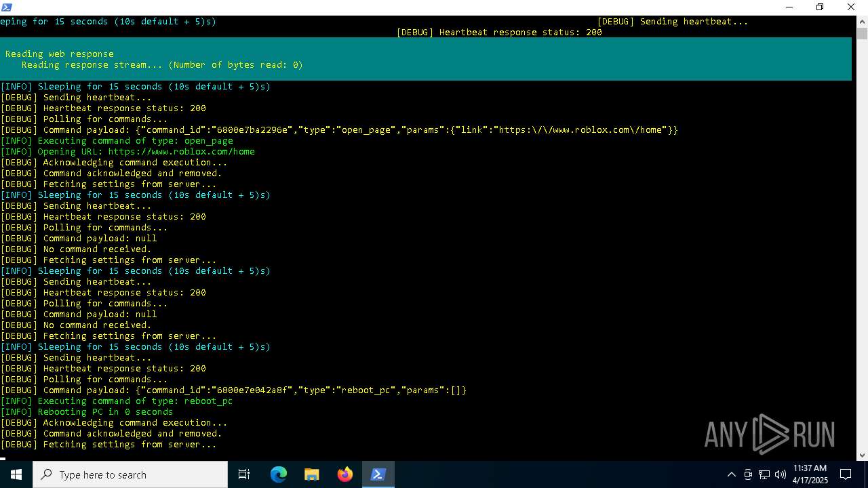868x488 pixels.
Task: Minimize the PowerShell window
Action: 789,7
